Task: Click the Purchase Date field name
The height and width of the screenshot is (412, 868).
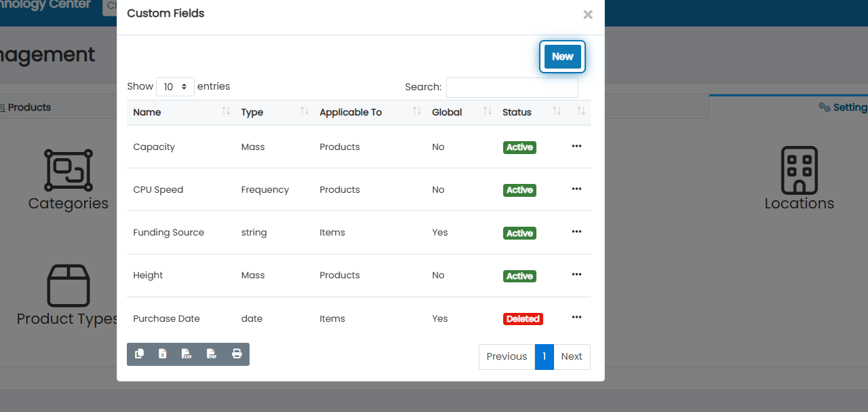Action: [166, 318]
